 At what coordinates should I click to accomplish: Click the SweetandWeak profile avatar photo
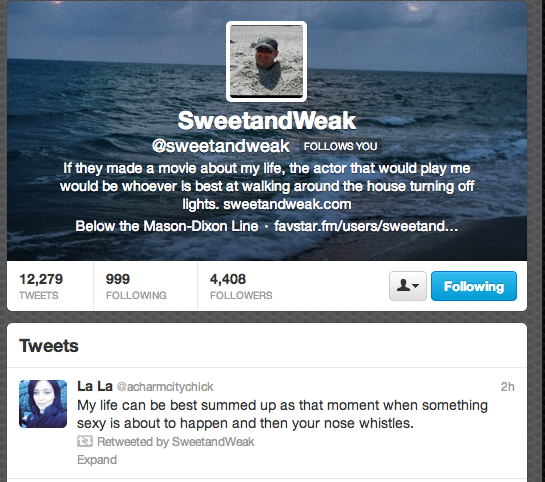click(266, 62)
